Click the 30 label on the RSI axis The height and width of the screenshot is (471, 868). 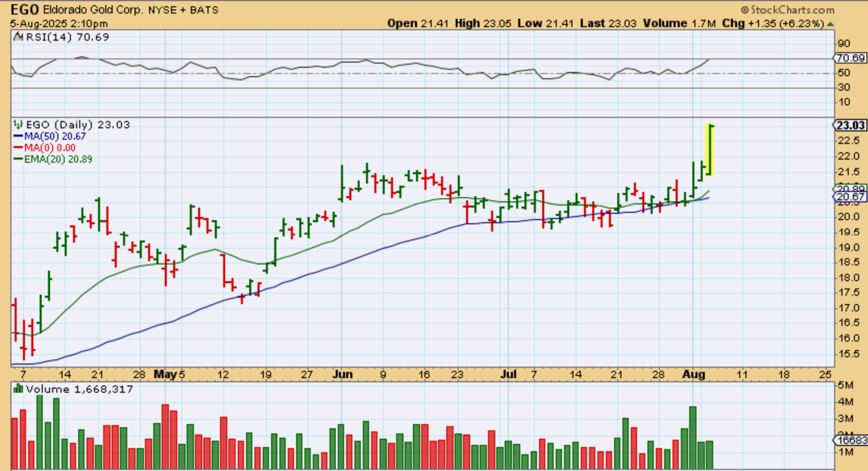click(x=844, y=87)
